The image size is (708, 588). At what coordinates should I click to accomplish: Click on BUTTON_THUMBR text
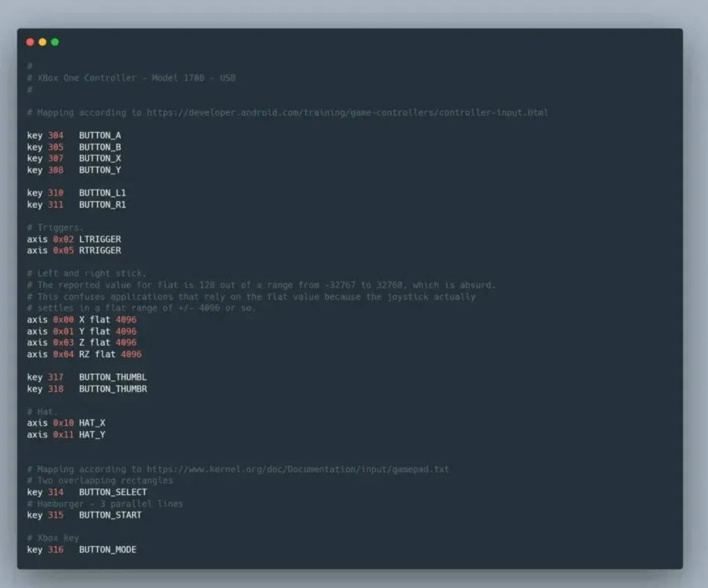click(x=112, y=389)
